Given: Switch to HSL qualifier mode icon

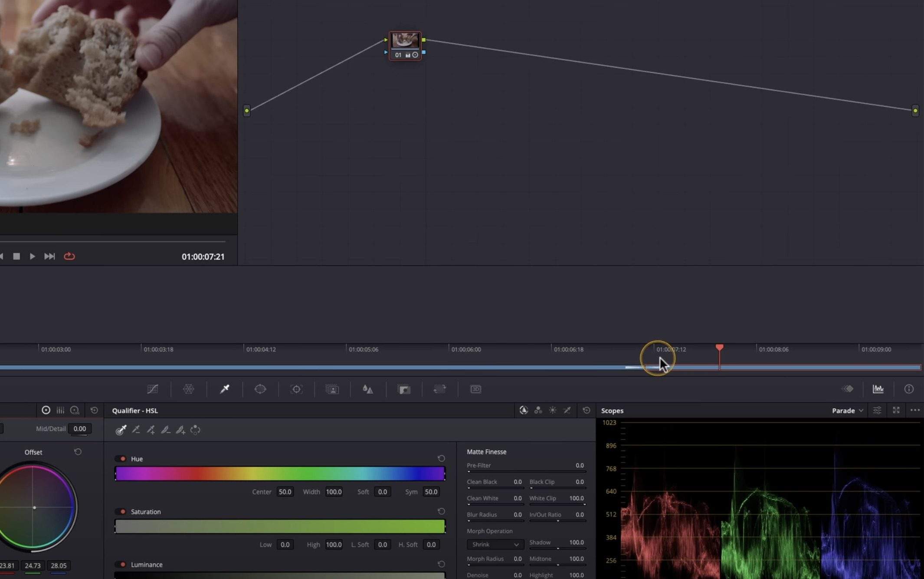Looking at the screenshot, I should coord(524,410).
